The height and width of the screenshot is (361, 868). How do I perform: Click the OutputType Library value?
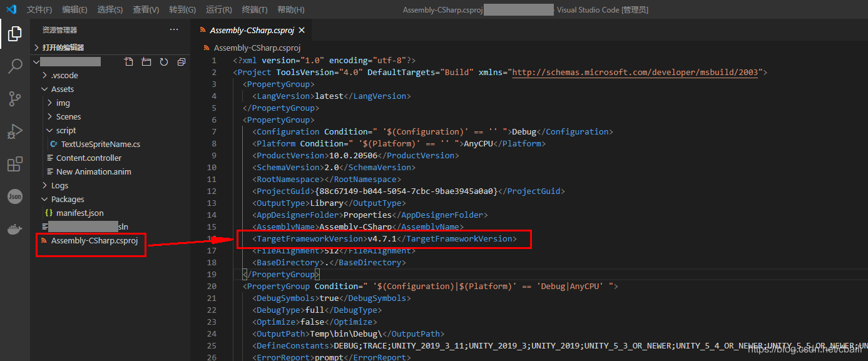tap(326, 203)
